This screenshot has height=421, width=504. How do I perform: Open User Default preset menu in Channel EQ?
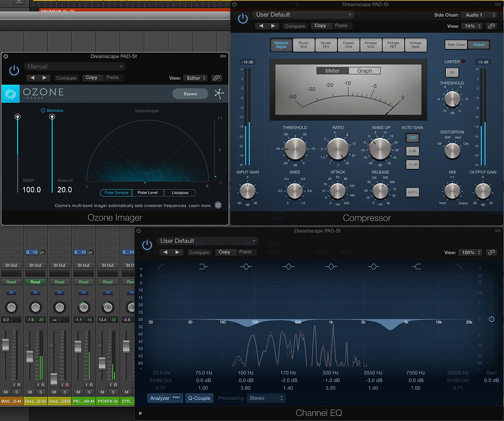208,241
